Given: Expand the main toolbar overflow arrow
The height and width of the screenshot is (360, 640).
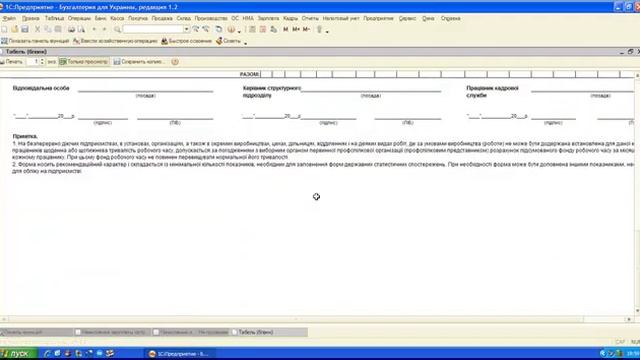Looking at the screenshot, I should tap(327, 31).
